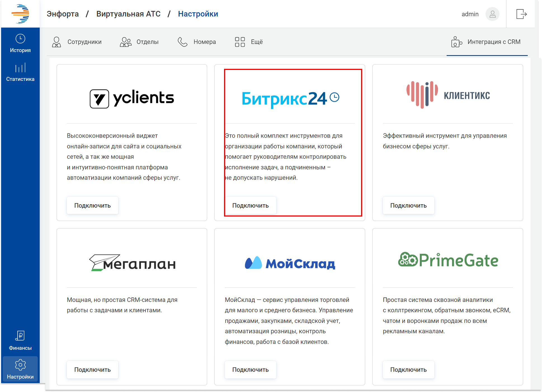
Task: Click the Сотрудники person icon
Action: tap(56, 42)
